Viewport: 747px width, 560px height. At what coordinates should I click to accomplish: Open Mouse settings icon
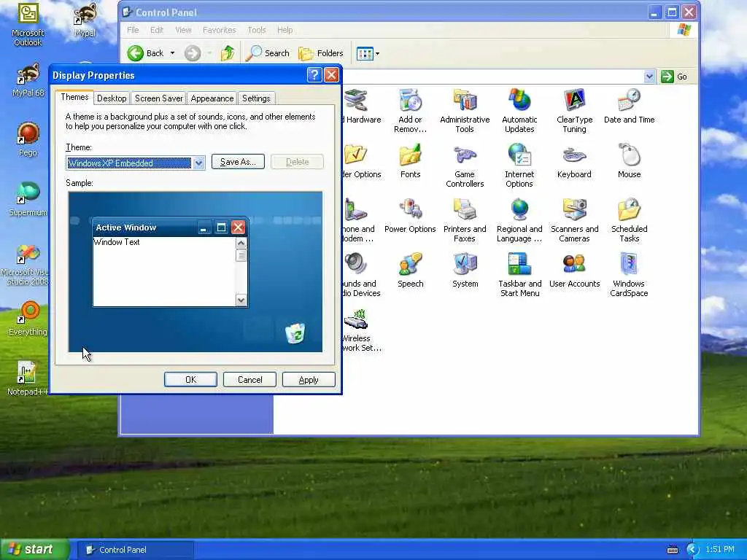[629, 161]
